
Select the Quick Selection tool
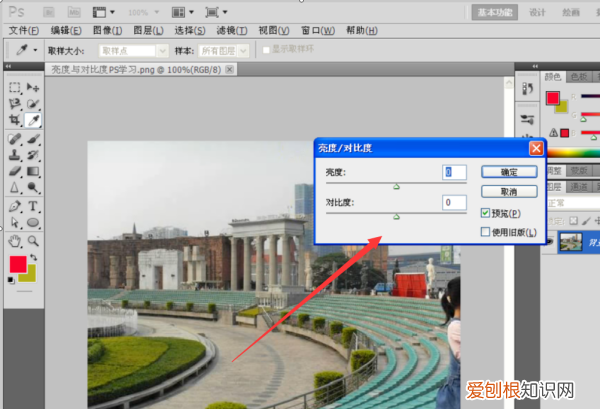(33, 104)
